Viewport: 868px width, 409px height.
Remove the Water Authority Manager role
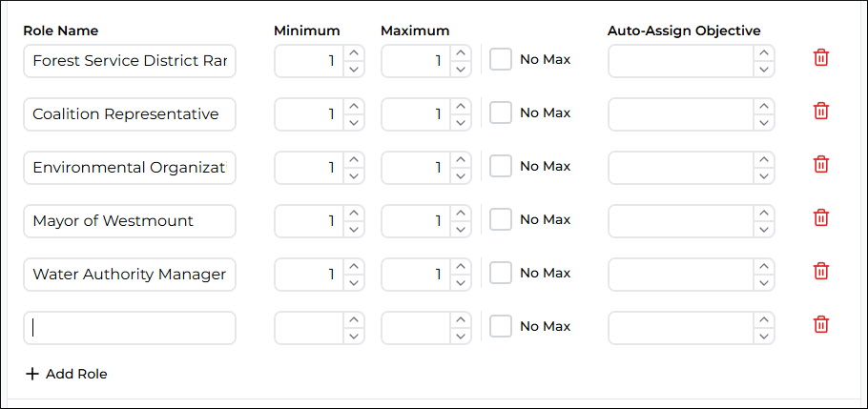point(820,272)
